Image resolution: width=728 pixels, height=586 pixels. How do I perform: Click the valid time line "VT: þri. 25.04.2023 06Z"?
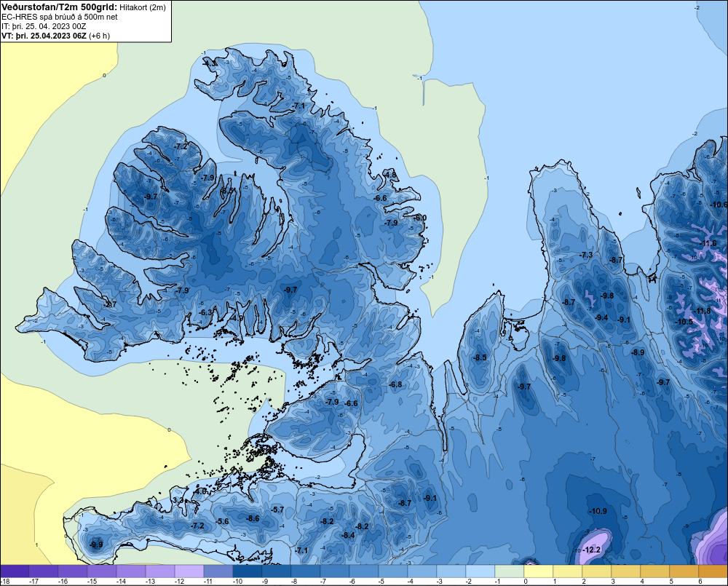point(44,36)
